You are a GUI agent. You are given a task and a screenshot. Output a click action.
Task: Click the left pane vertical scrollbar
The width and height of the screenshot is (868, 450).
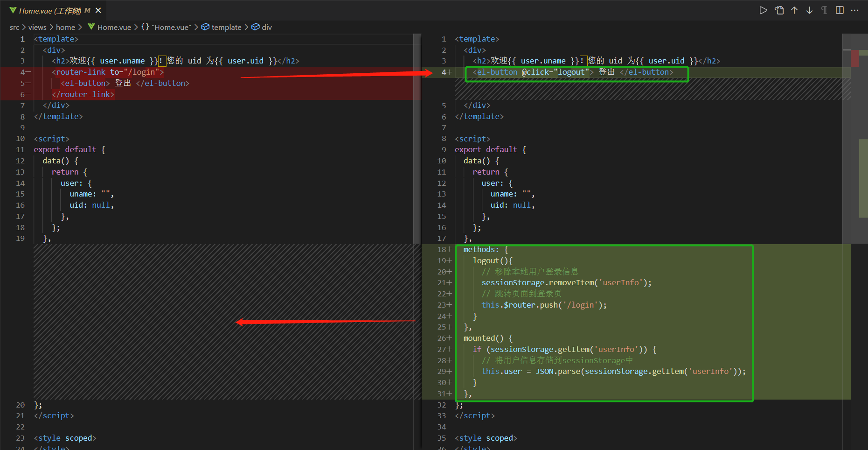[417, 139]
